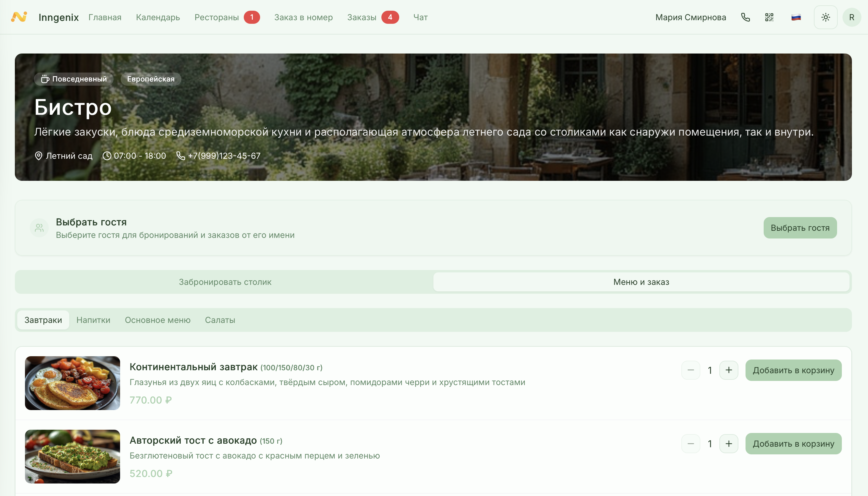The width and height of the screenshot is (868, 496).
Task: Open Континентальный завтрак dish photo
Action: point(73,383)
